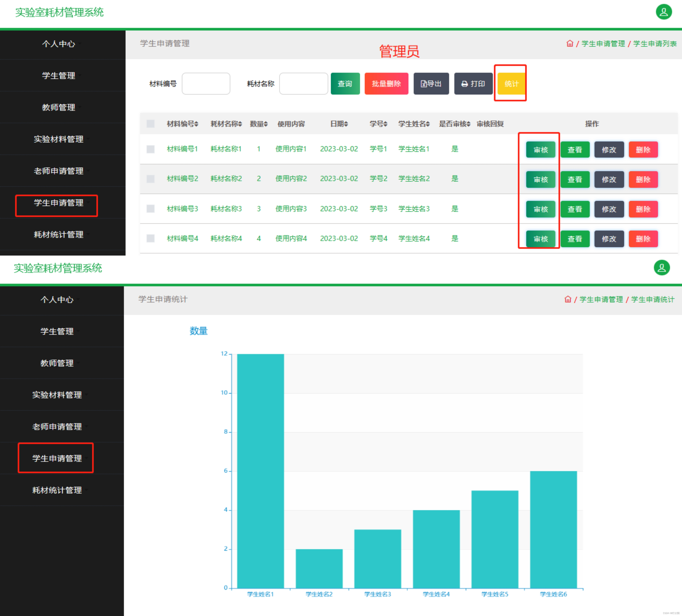Screen dimensions: 682x616
Task: Click the home icon in list breadcrumb
Action: pyautogui.click(x=570, y=44)
